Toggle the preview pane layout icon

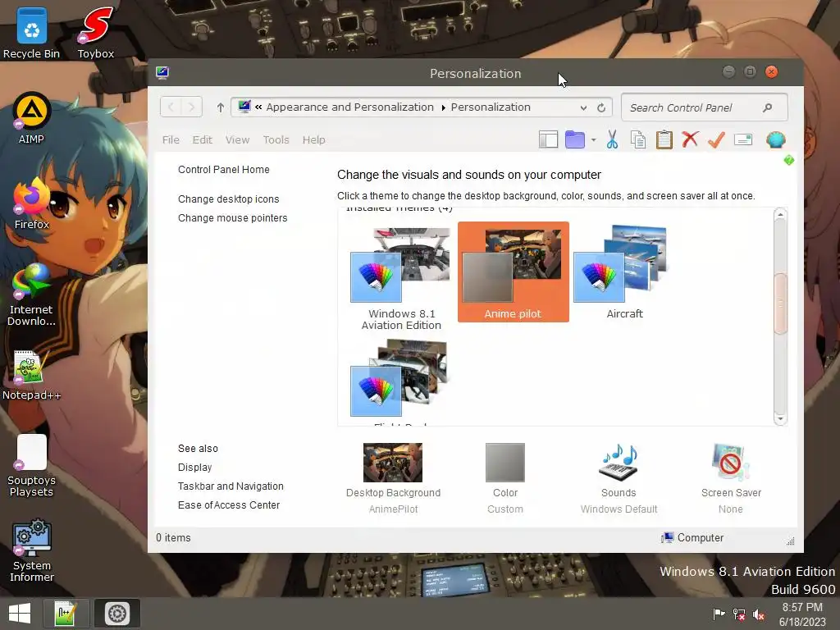pos(548,139)
